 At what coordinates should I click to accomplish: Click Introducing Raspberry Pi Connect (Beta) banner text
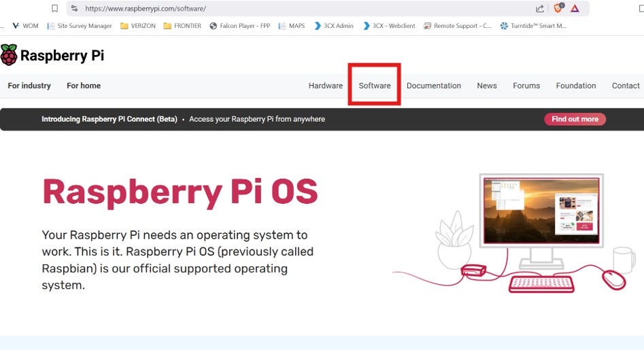(109, 119)
